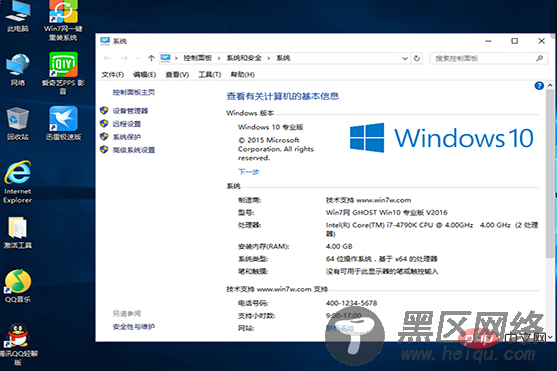Open 系统保护 link
Screen dimensions: 557x371
[x=127, y=137]
